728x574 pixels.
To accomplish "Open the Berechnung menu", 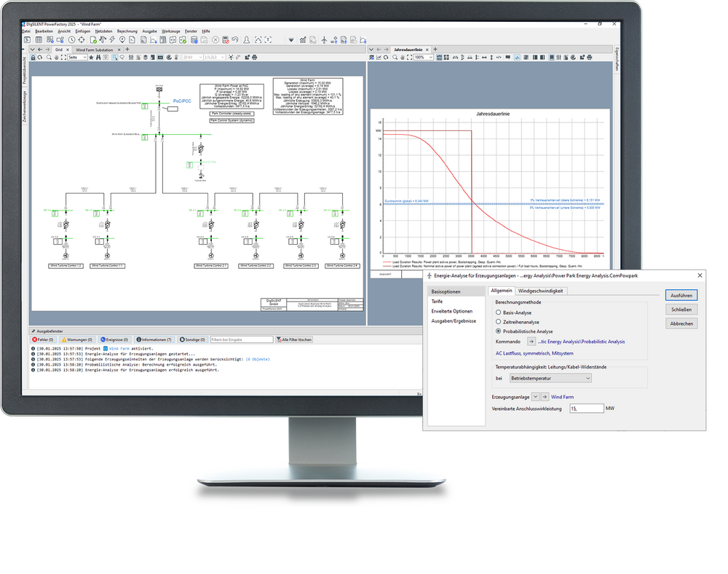I will click(127, 31).
